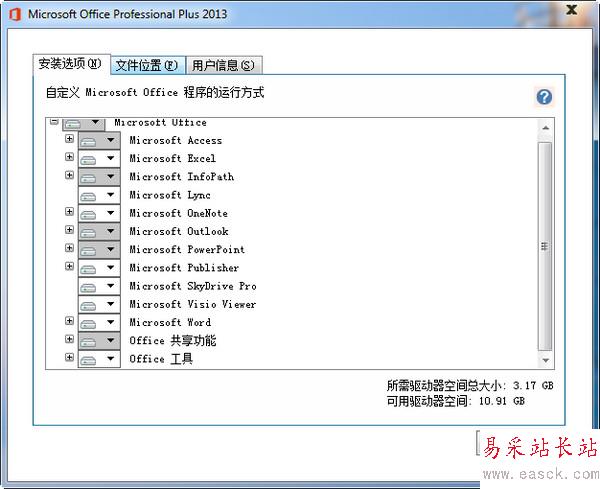Screen dimensions: 600x489
Task: Click the feature list vertical scrollbar thumb
Action: pos(545,246)
